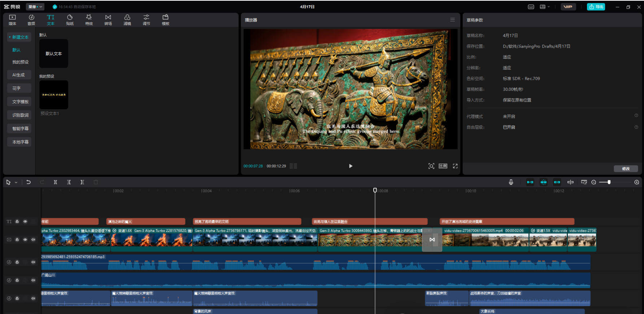Image resolution: width=644 pixels, height=314 pixels.
Task: Select the 预设文本1 preset thumbnail
Action: (x=54, y=95)
